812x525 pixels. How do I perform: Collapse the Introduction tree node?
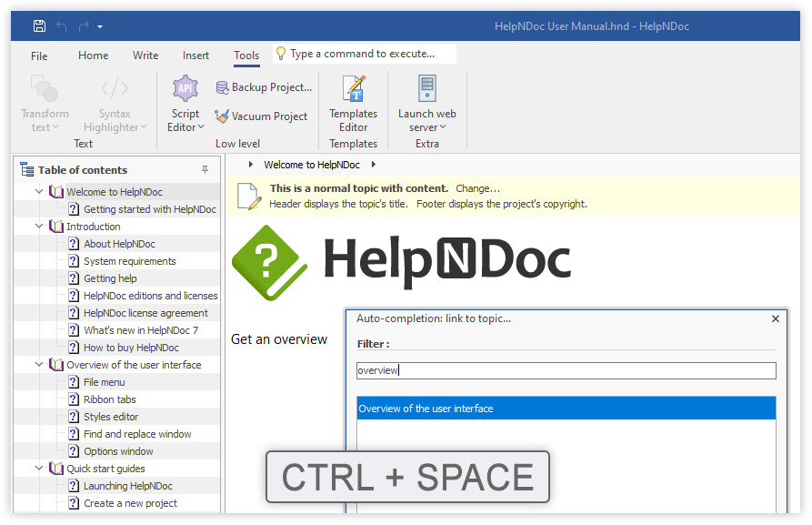pyautogui.click(x=39, y=227)
